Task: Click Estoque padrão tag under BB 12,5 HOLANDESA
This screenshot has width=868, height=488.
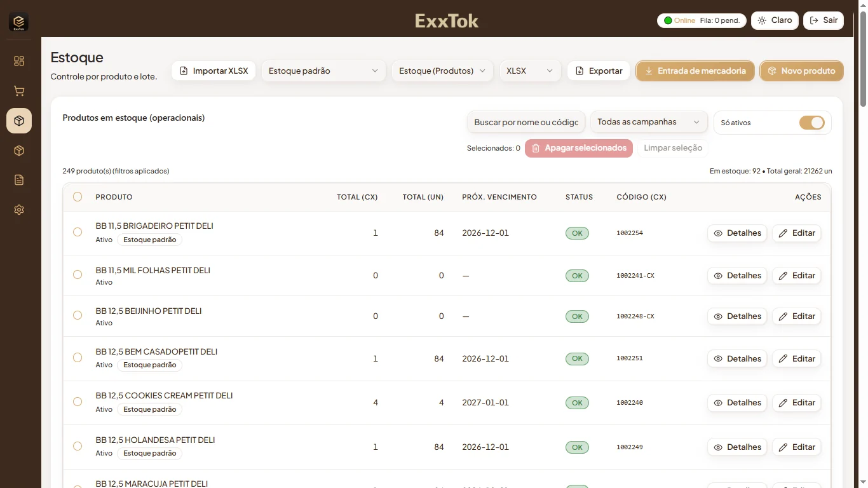Action: [150, 454]
